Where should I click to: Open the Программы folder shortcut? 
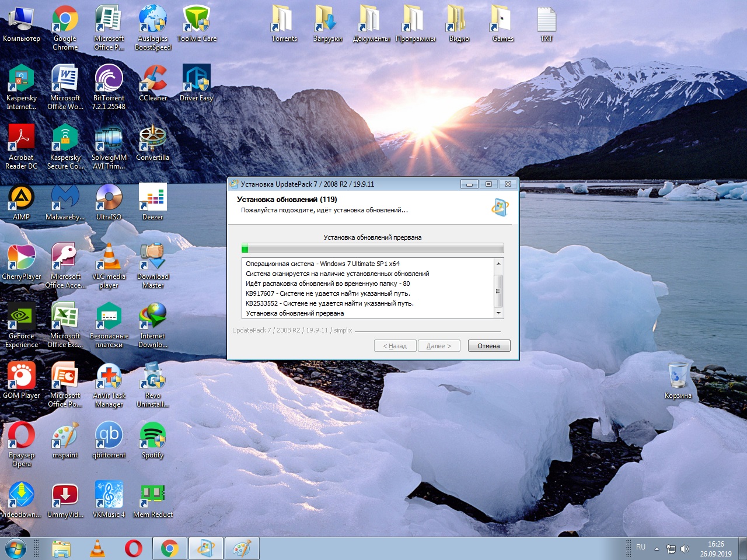(x=416, y=24)
